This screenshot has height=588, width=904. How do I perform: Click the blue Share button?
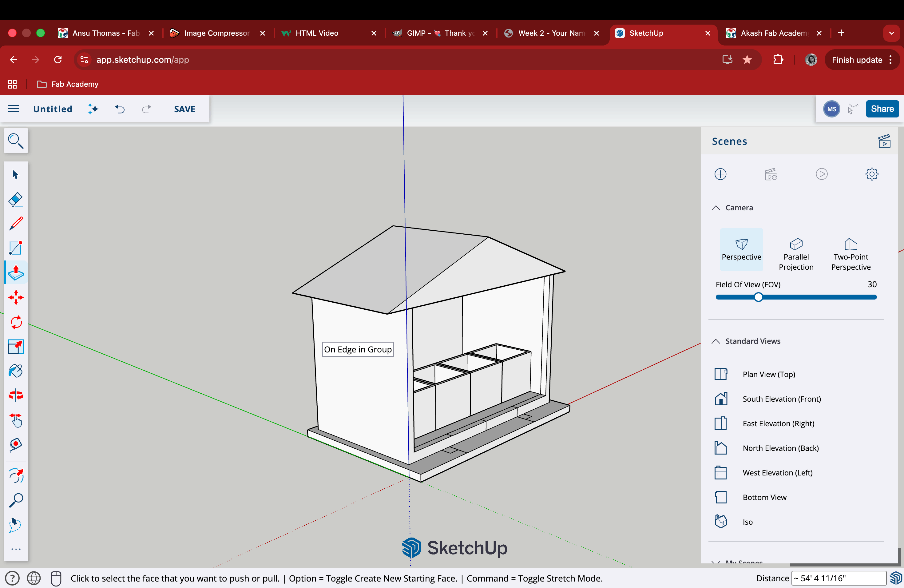pyautogui.click(x=882, y=109)
